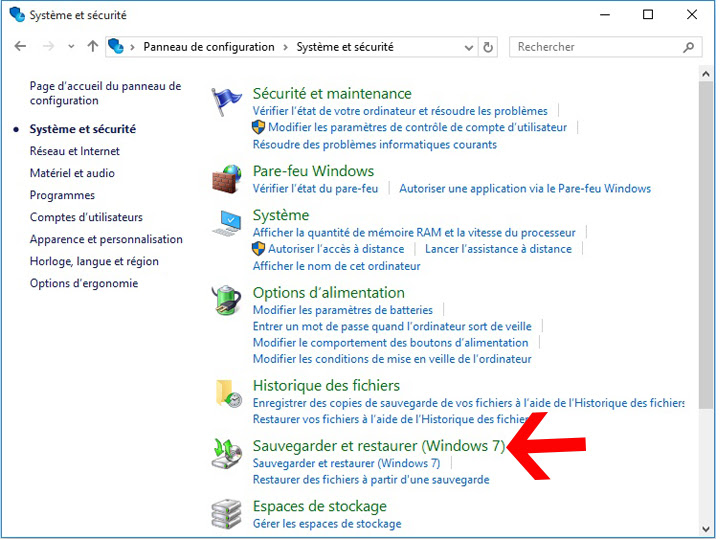Click Enregistrer des copies de sauvegarde link

tap(468, 403)
